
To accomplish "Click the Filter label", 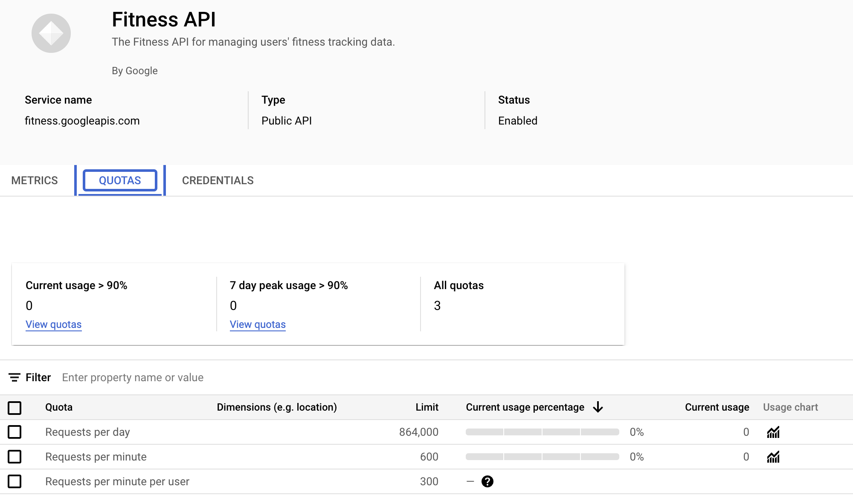I will tap(38, 377).
